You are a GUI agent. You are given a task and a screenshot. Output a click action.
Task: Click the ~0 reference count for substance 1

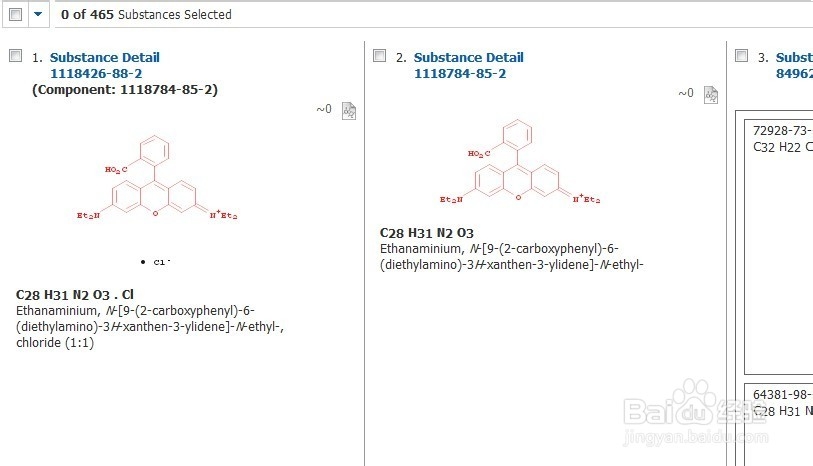pos(324,109)
